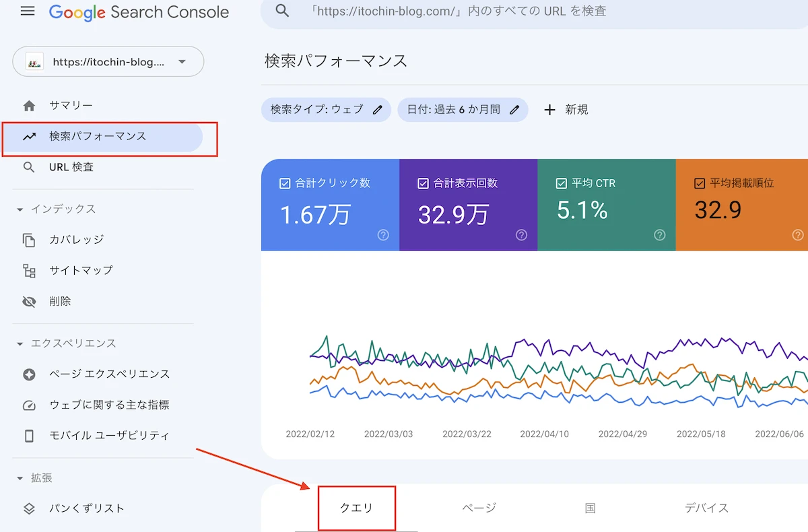Screen dimensions: 808x532
Task: Open help icon on 合計表示回数 card
Action: pos(521,235)
